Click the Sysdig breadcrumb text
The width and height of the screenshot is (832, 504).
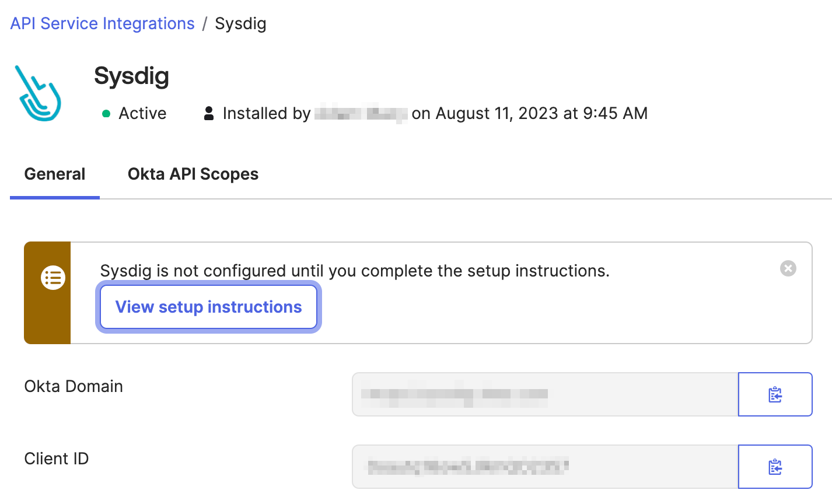tap(240, 24)
